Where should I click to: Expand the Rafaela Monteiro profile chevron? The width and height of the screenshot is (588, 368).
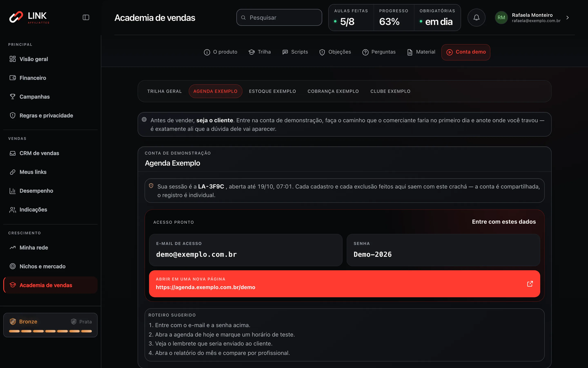coord(568,18)
